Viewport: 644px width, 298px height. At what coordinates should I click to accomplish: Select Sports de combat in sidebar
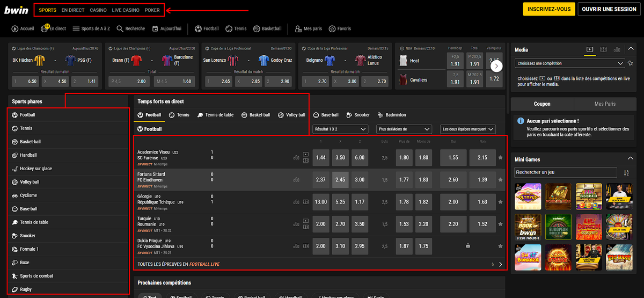(x=69, y=276)
